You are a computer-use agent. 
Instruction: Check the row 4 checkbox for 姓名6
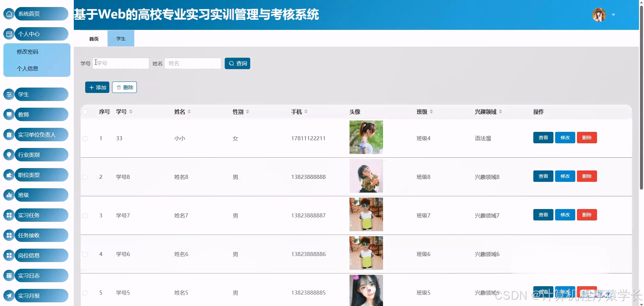coord(85,254)
